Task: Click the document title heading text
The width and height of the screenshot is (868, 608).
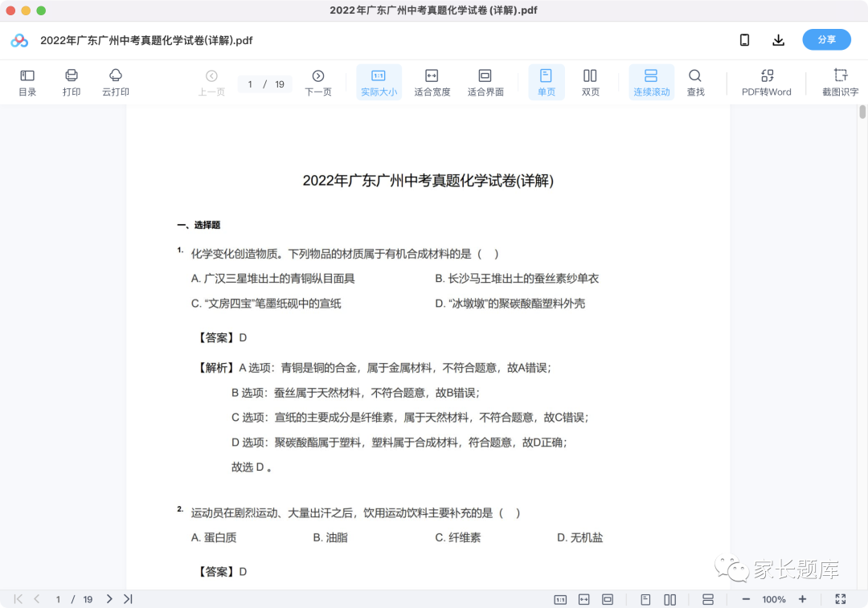Action: pos(428,181)
